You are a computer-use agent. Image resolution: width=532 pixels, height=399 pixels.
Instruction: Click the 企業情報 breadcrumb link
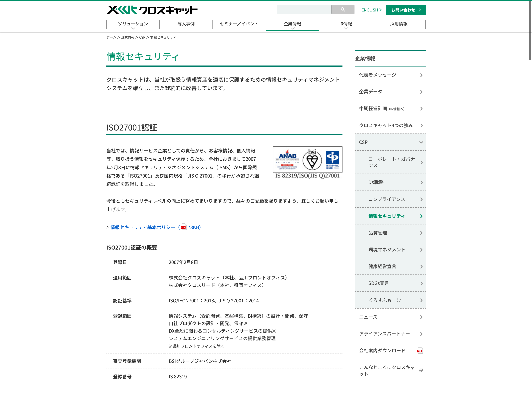128,37
